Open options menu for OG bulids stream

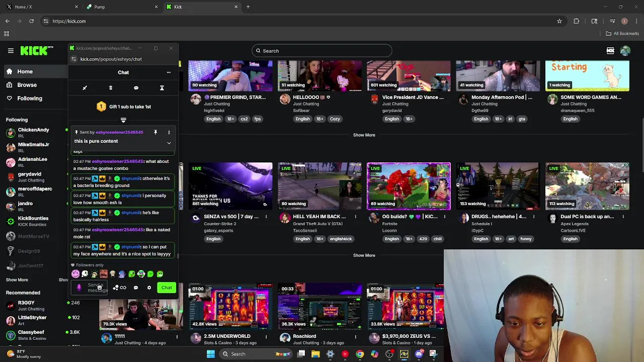coord(444,217)
